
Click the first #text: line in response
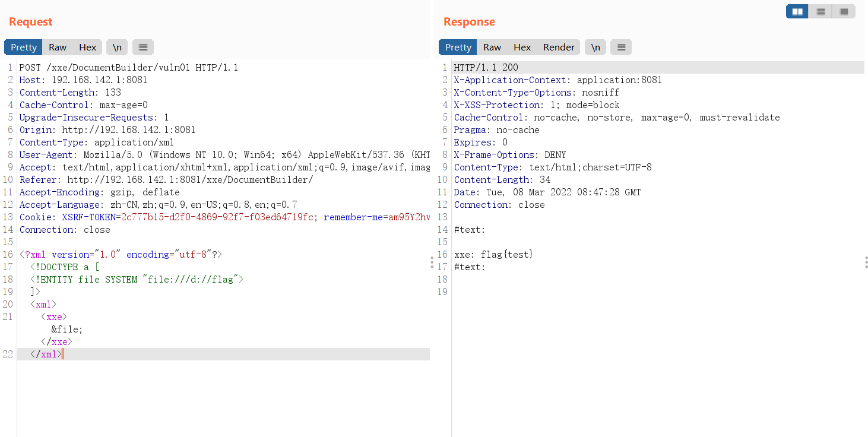pos(470,230)
